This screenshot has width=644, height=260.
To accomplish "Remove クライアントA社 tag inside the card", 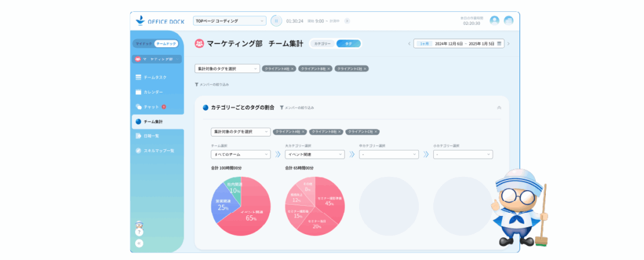I will point(303,132).
